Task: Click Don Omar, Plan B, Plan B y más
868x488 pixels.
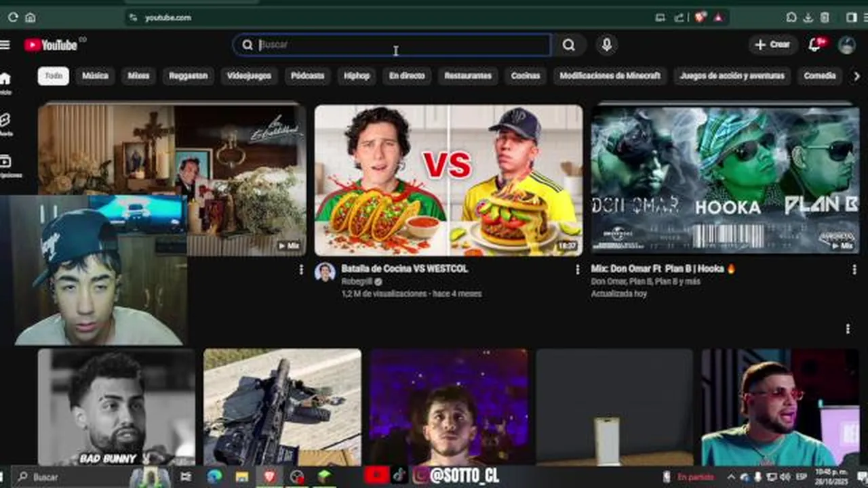Action: (646, 281)
